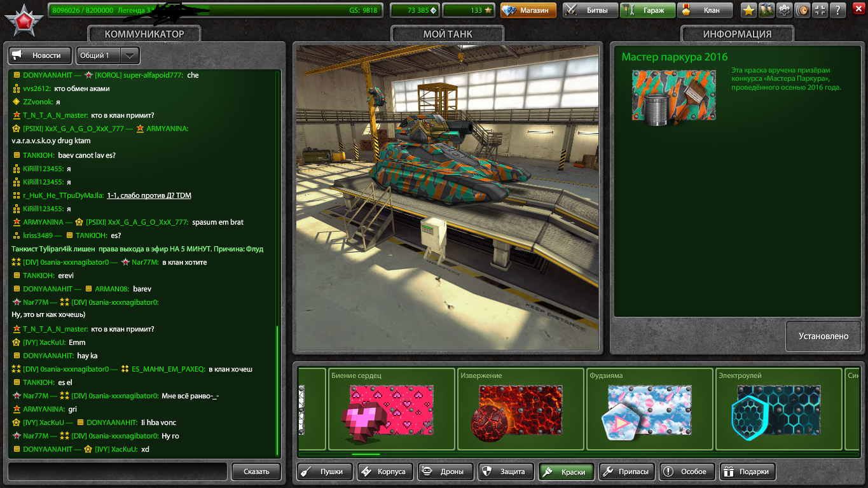Open the Новости news button

pyautogui.click(x=40, y=55)
